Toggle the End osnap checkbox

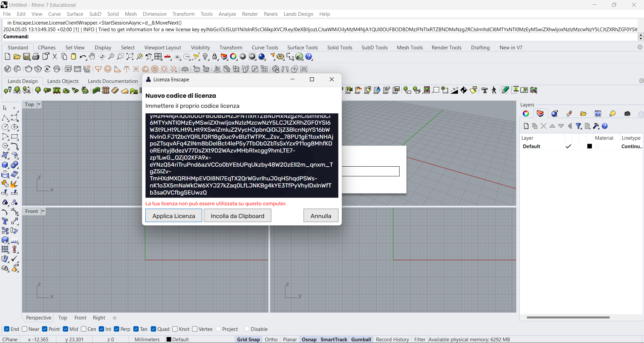coord(7,329)
